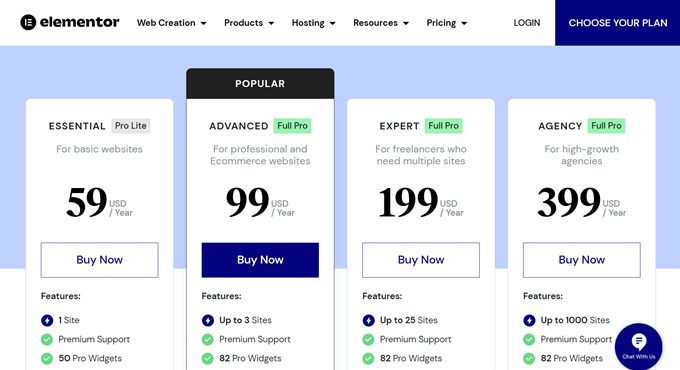Click the Full Pro badge on Expert
680x370 pixels.
tap(443, 126)
